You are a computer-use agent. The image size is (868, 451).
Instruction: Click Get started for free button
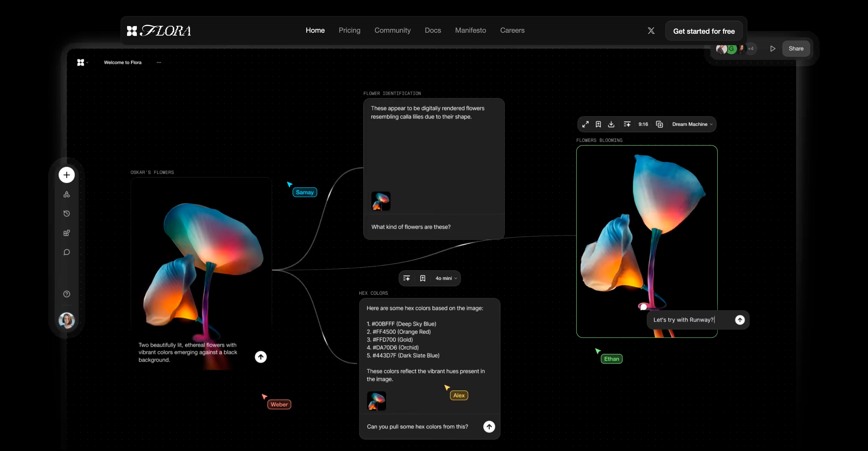coord(703,31)
